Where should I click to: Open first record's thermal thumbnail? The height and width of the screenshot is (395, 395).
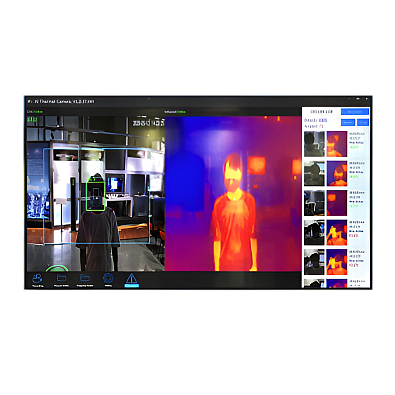[x=337, y=144]
